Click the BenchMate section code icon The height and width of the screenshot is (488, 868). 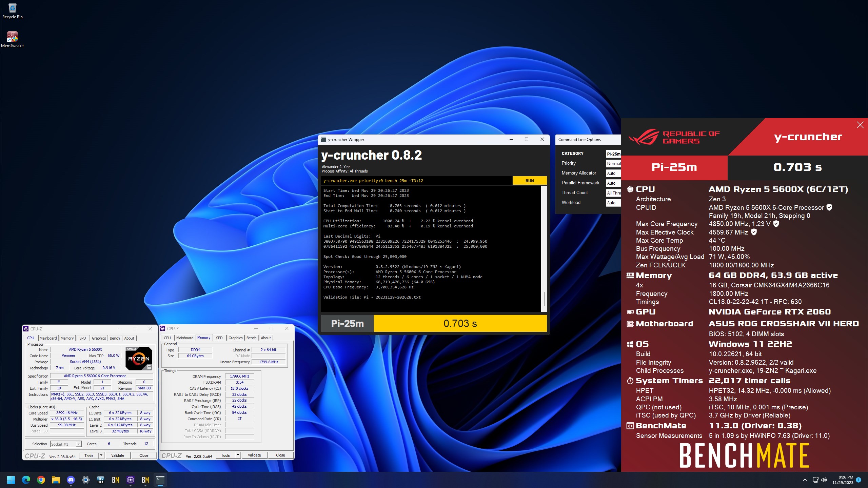point(630,426)
